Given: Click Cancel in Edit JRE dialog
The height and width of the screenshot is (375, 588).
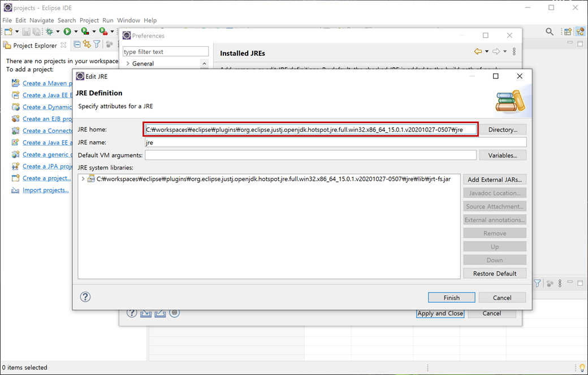Looking at the screenshot, I should pyautogui.click(x=502, y=298).
